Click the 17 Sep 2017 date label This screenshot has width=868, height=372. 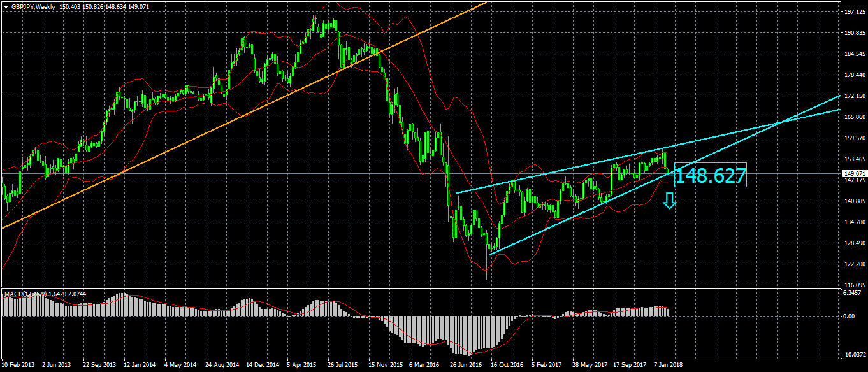[629, 366]
